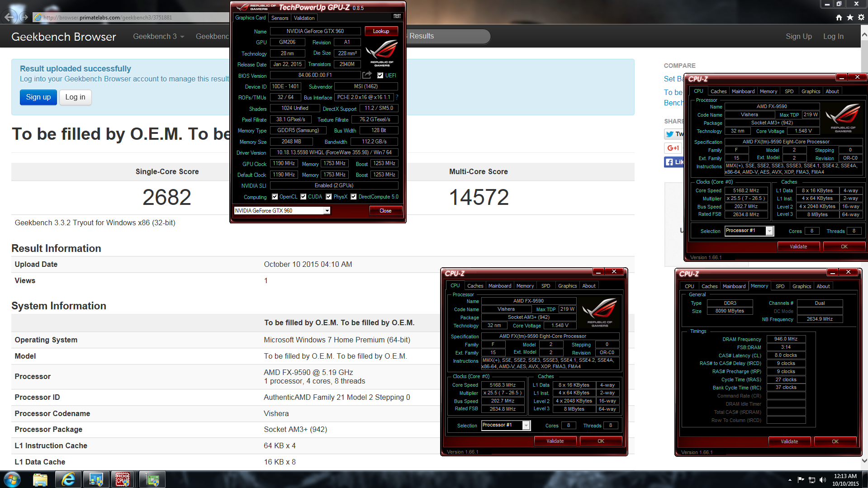
Task: Open the About tab in lower-left CPU-Z window
Action: [588, 286]
